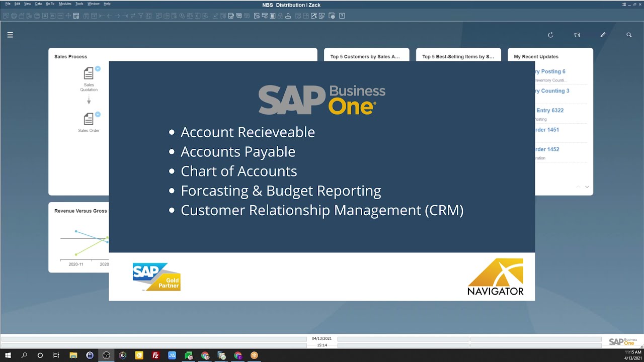Refresh the cockpit dashboard
Image resolution: width=644 pixels, height=362 pixels.
coord(550,35)
